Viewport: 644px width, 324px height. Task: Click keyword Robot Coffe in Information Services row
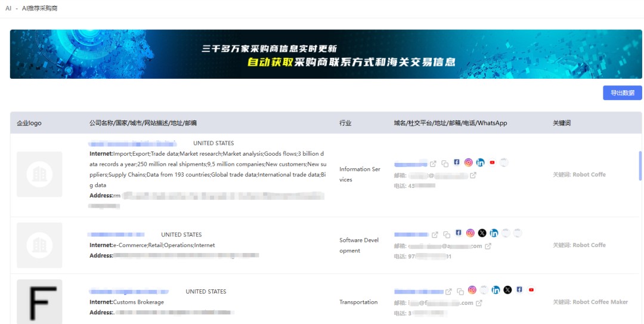pos(579,174)
